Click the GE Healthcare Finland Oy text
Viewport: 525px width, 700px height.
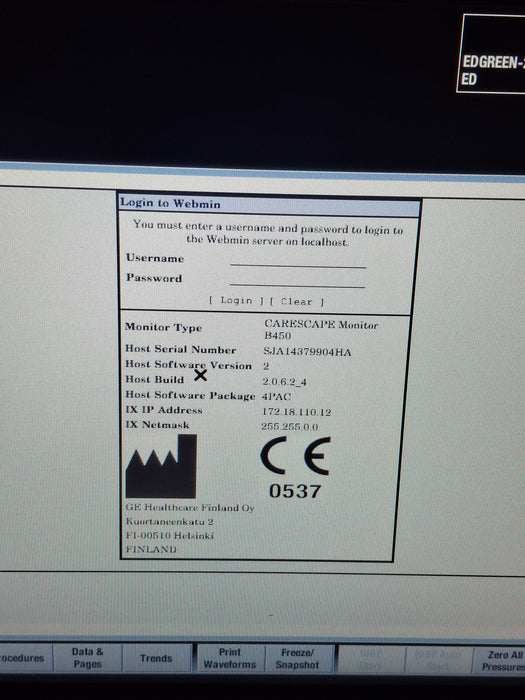click(190, 508)
